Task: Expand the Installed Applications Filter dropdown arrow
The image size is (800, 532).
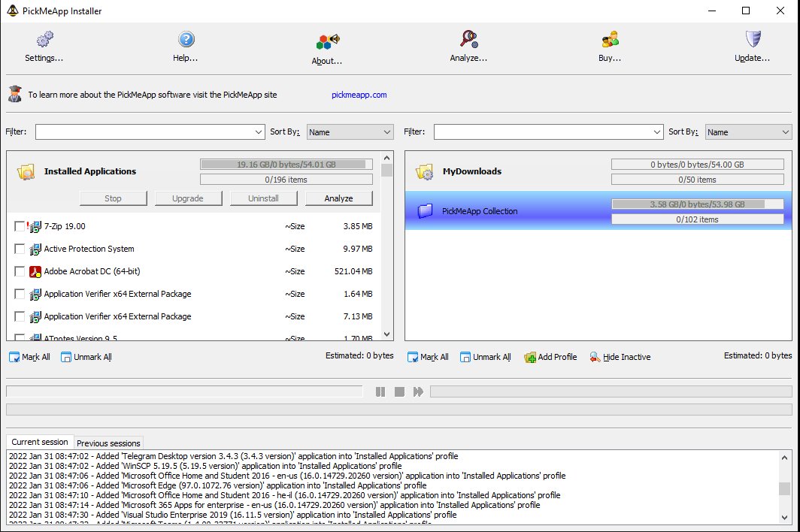Action: coord(258,132)
